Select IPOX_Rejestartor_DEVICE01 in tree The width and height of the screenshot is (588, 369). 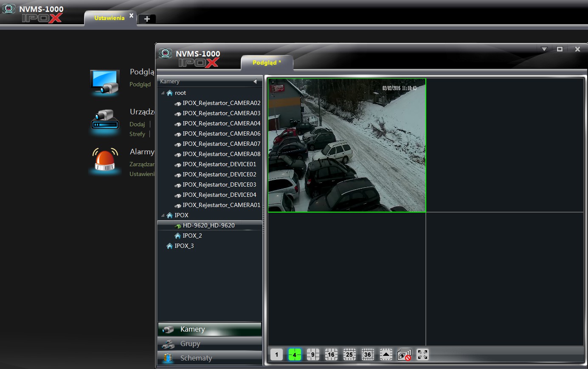pos(219,164)
